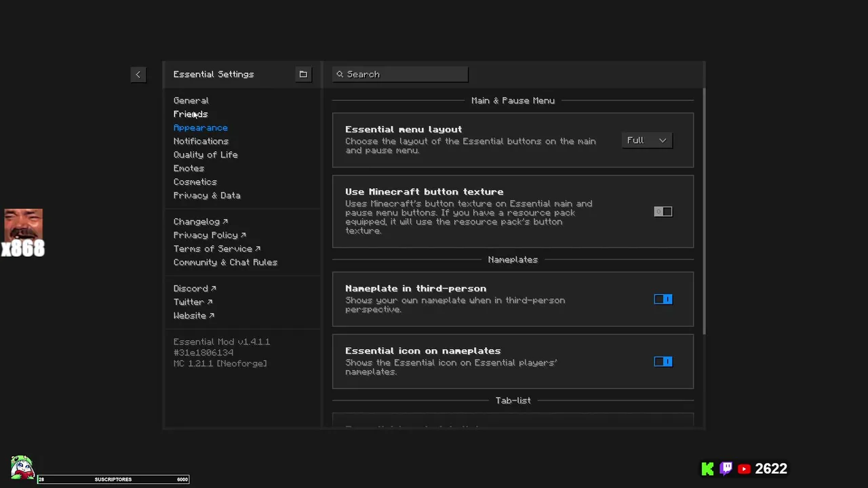Click the Suscriptores progress bar

113,479
